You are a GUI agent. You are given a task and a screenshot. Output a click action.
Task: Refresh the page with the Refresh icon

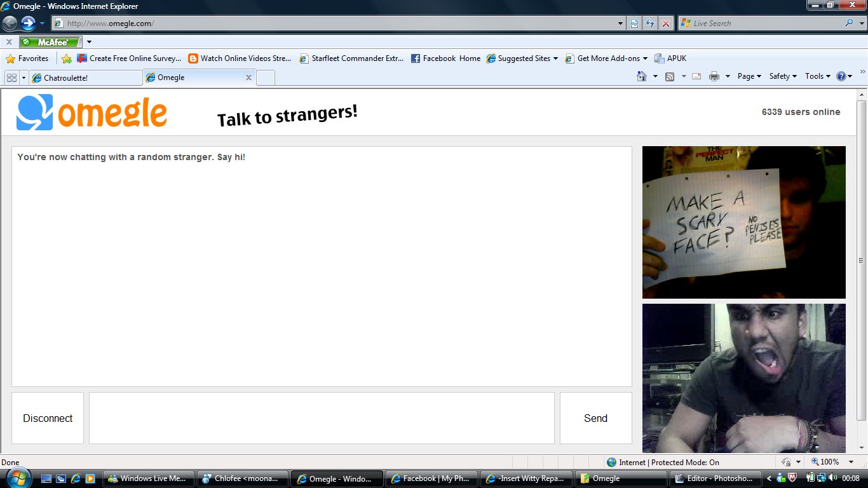click(x=650, y=24)
